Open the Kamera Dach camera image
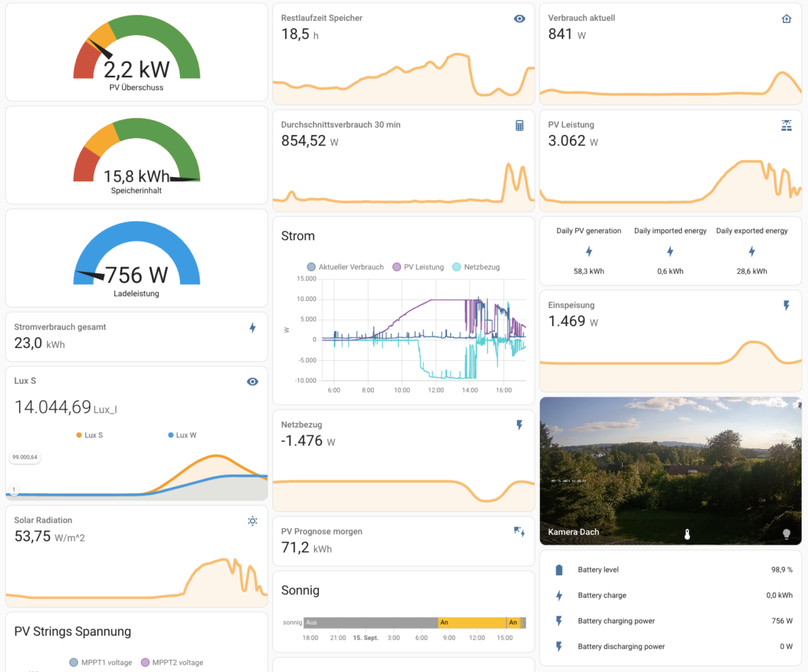This screenshot has width=808, height=672. tap(670, 465)
